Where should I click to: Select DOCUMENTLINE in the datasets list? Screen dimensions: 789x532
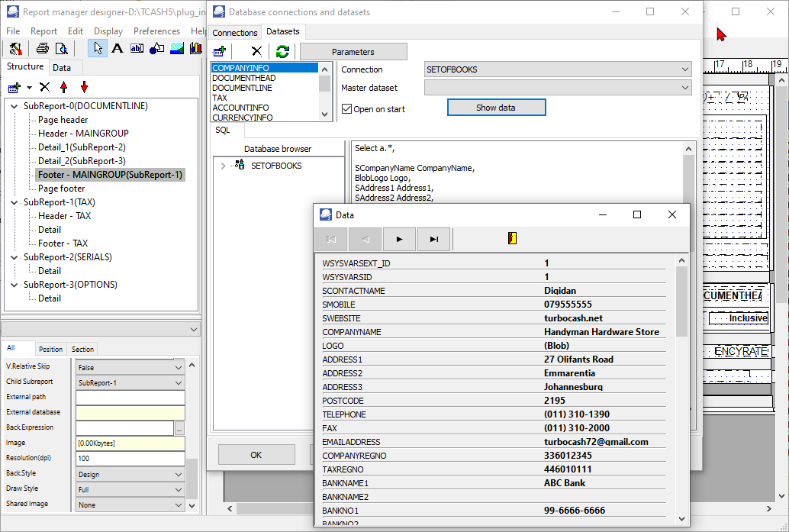point(242,88)
